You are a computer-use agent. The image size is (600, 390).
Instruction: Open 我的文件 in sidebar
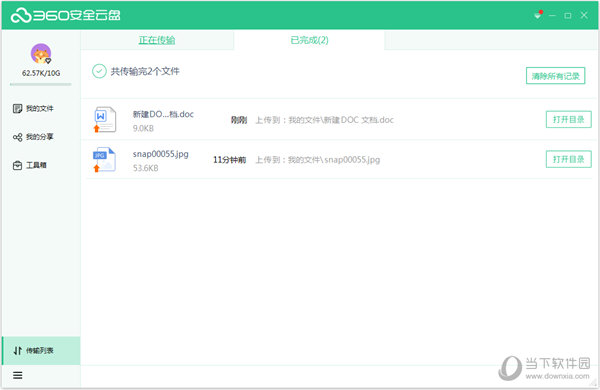[x=33, y=108]
